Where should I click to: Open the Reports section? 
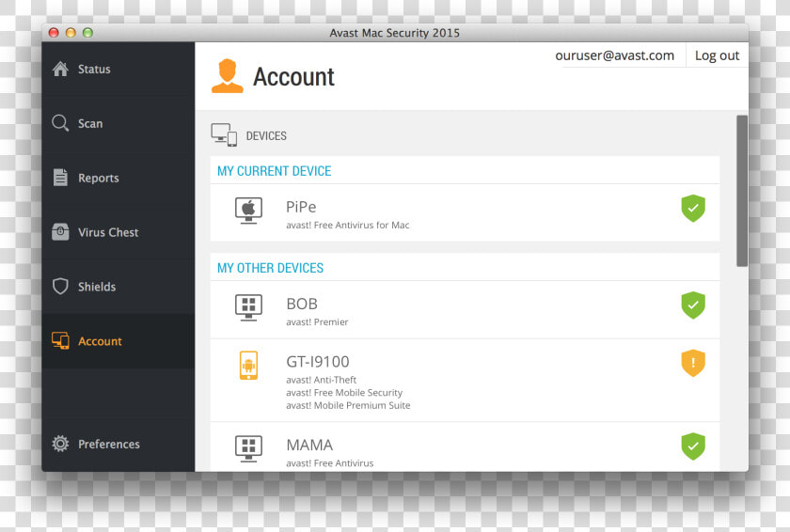click(118, 178)
